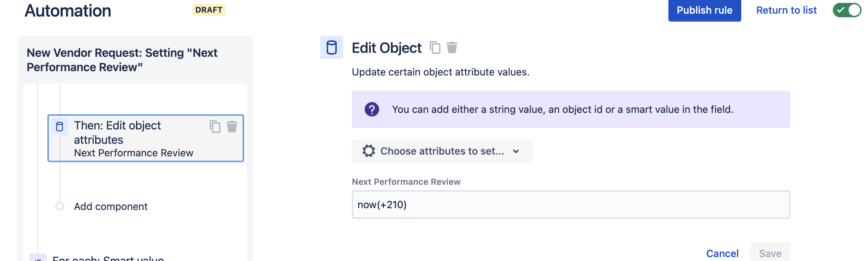The image size is (868, 261).
Task: Click Cancel to discard changes
Action: 722,253
